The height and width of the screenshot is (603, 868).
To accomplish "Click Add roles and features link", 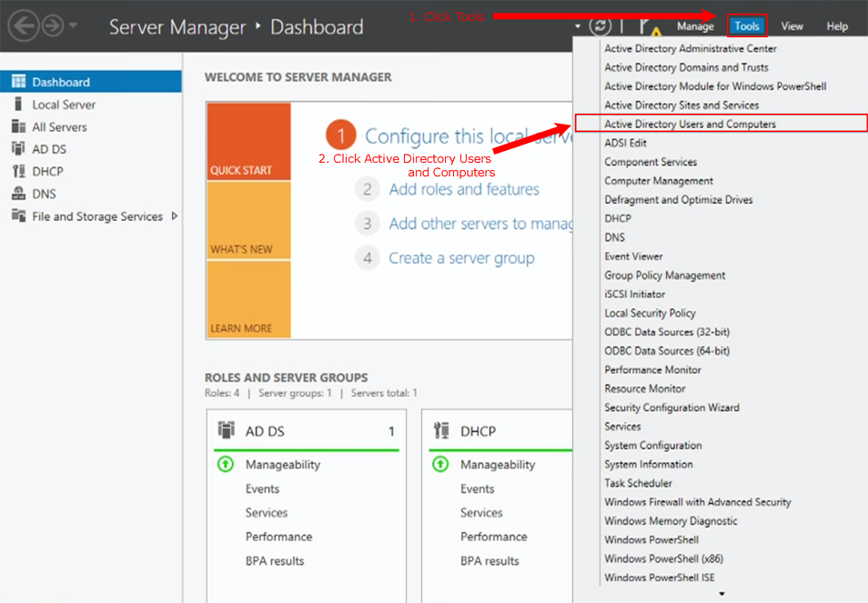I will (x=464, y=189).
